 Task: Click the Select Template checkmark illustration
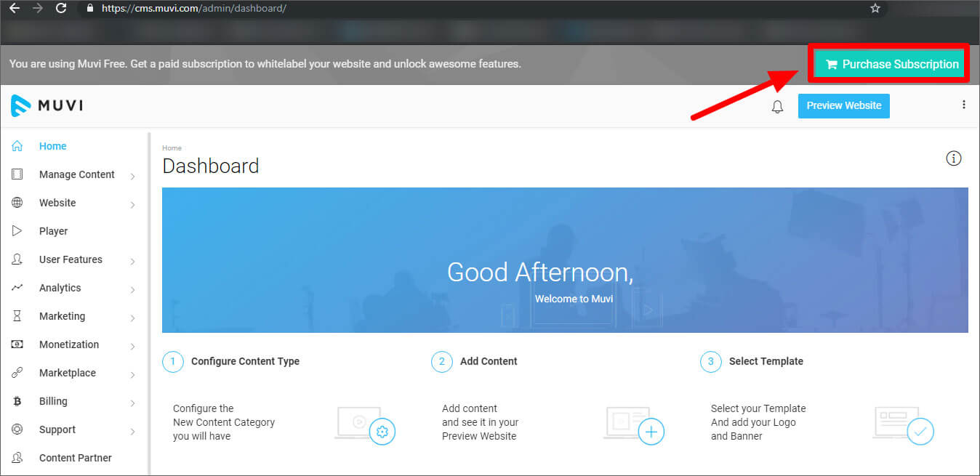point(903,425)
